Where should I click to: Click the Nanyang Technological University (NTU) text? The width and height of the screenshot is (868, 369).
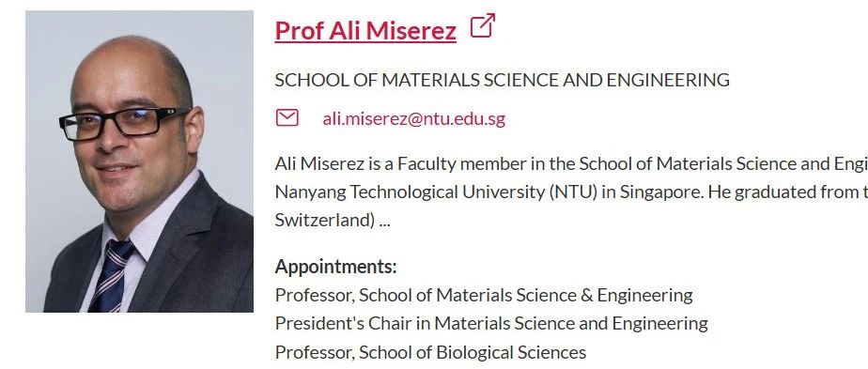436,192
